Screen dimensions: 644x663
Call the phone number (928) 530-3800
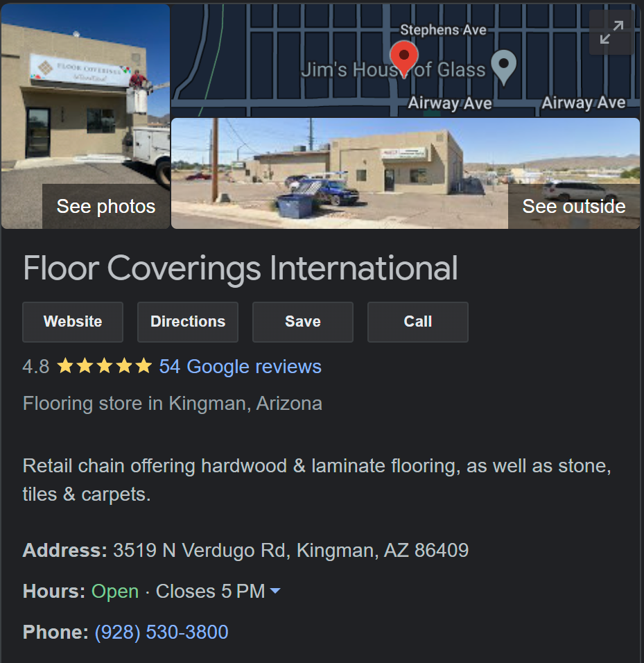(x=162, y=632)
